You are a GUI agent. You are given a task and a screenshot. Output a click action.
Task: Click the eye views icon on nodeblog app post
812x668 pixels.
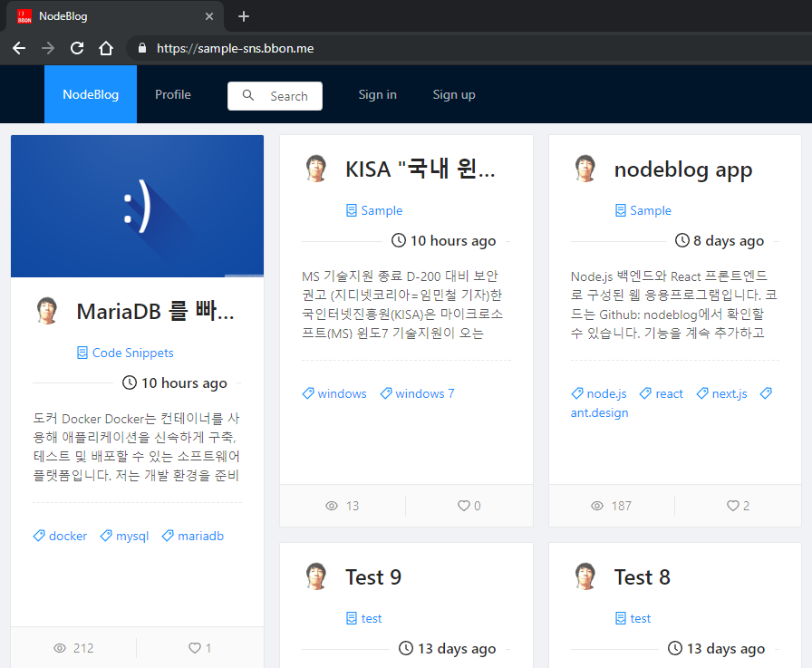pos(596,506)
